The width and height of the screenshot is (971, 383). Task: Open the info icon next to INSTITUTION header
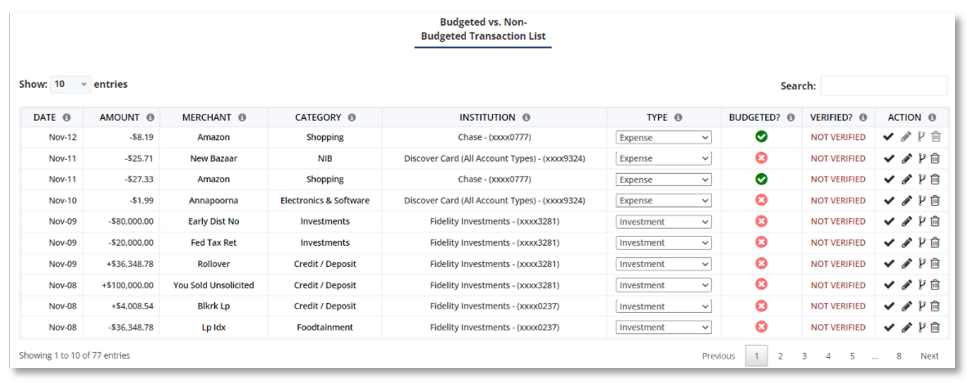tap(526, 117)
